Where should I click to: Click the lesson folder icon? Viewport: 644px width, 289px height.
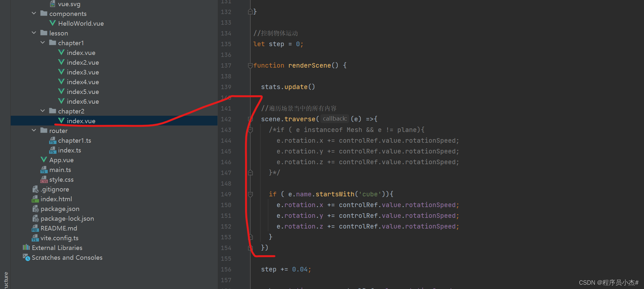(44, 33)
